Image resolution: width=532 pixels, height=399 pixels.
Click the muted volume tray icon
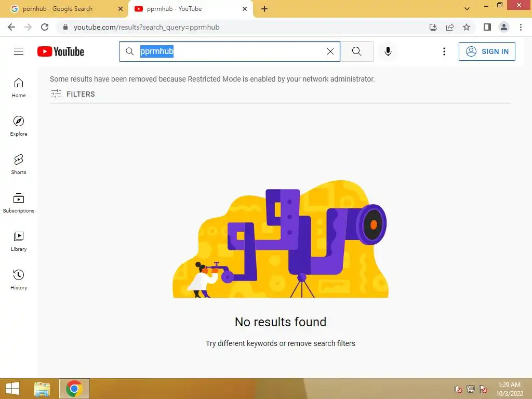coord(458,389)
